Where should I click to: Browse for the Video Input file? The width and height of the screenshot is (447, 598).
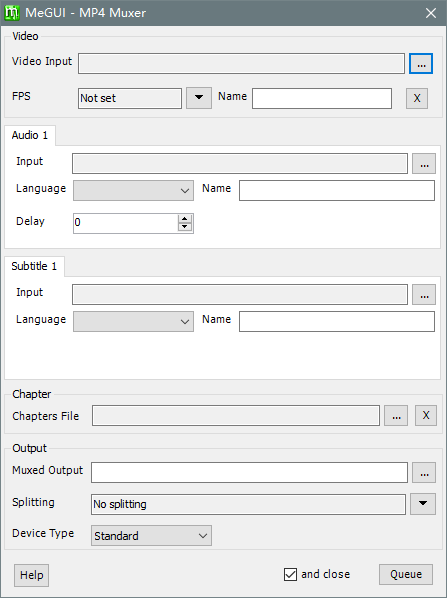coord(421,63)
